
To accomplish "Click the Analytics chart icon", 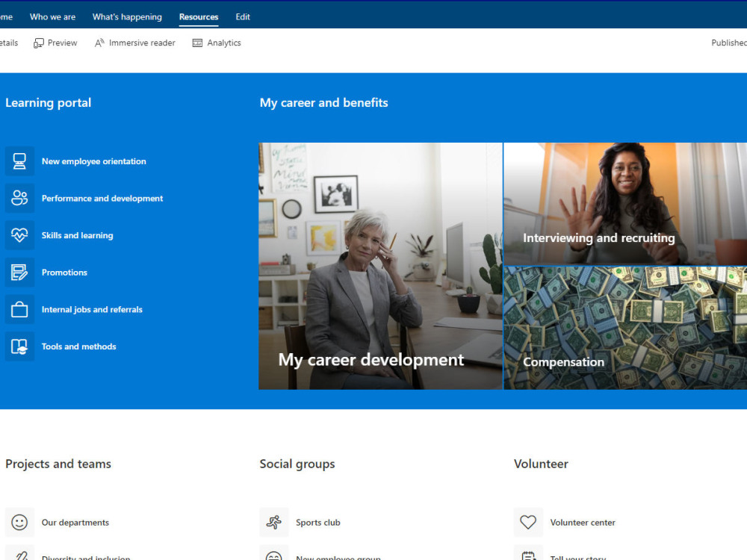I will point(197,43).
